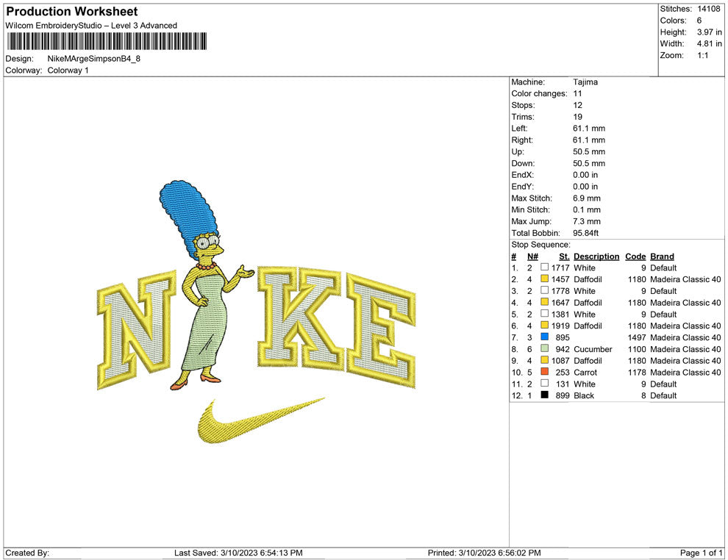Select the stitch count '1717' in row 1
The image size is (728, 560).
tap(560, 268)
